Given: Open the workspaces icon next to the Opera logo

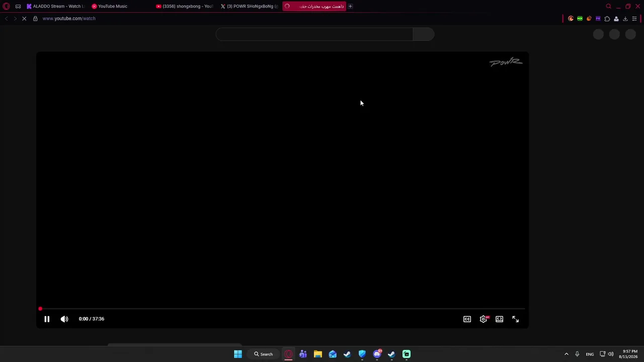Looking at the screenshot, I should 18,6.
